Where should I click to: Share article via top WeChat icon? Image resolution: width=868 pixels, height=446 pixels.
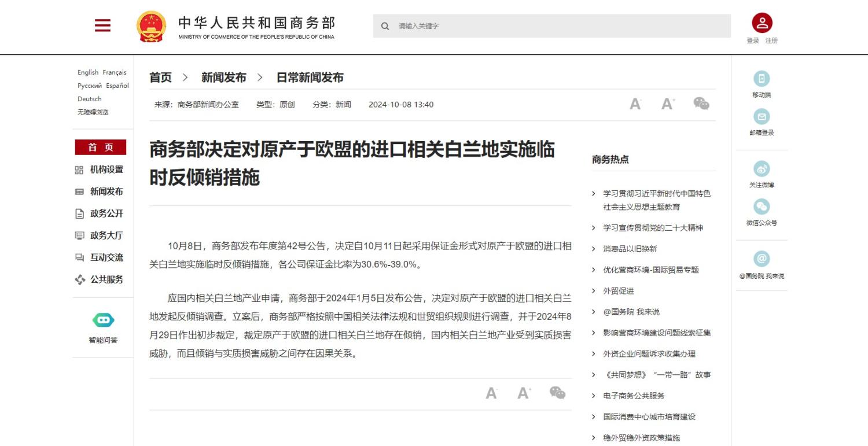point(701,104)
